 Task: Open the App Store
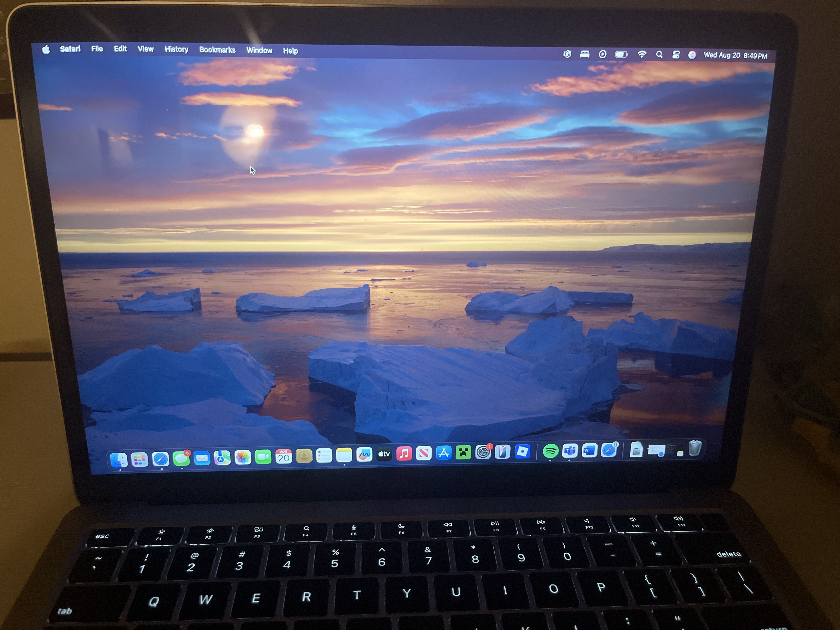[x=444, y=453]
